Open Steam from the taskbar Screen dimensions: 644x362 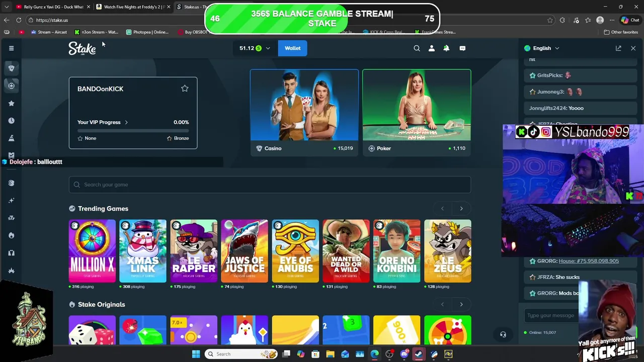coord(419,354)
